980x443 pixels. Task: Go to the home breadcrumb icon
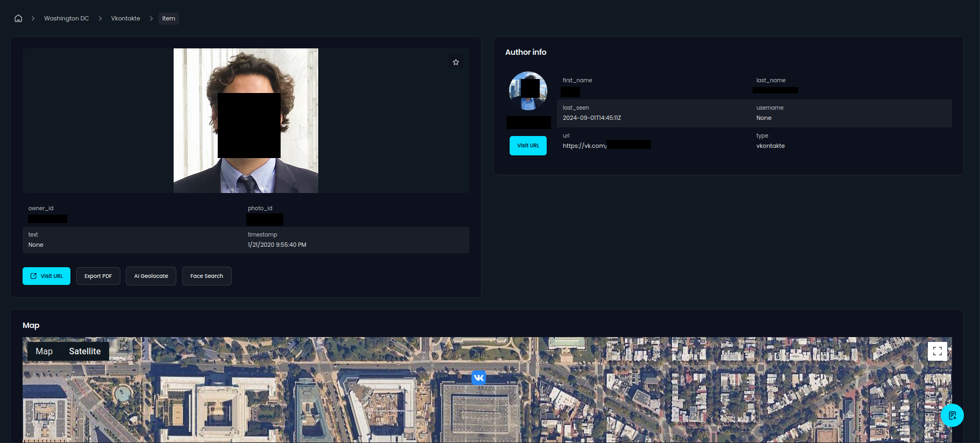(18, 18)
